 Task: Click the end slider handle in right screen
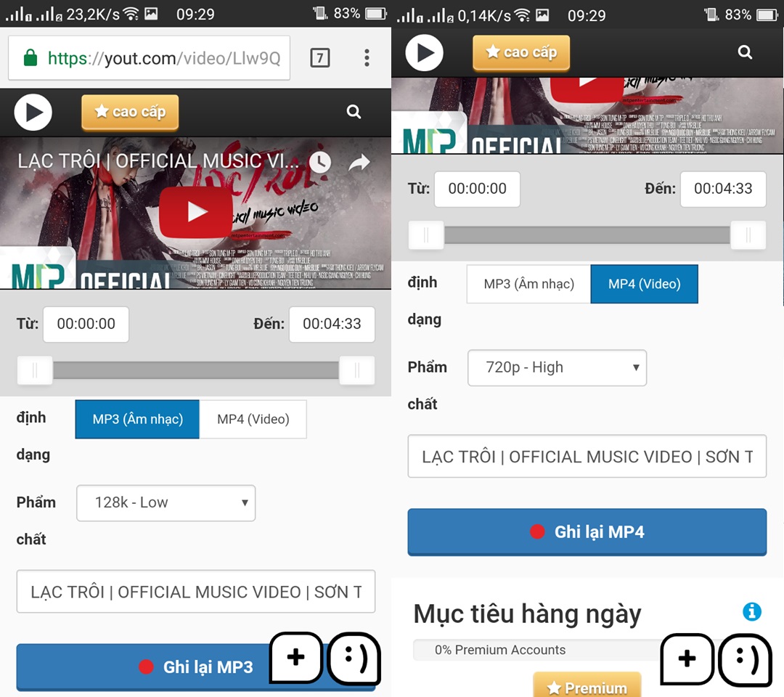(748, 235)
